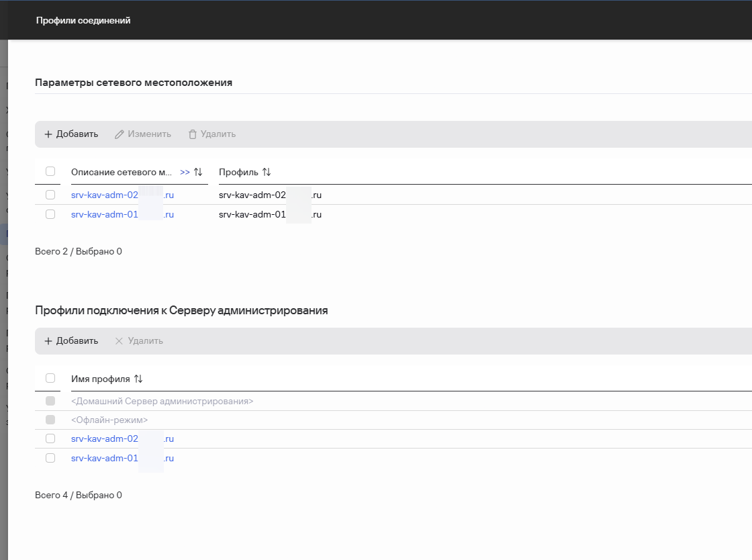Toggle select-all checkbox in network location table
Image resolution: width=752 pixels, height=560 pixels.
click(x=50, y=172)
